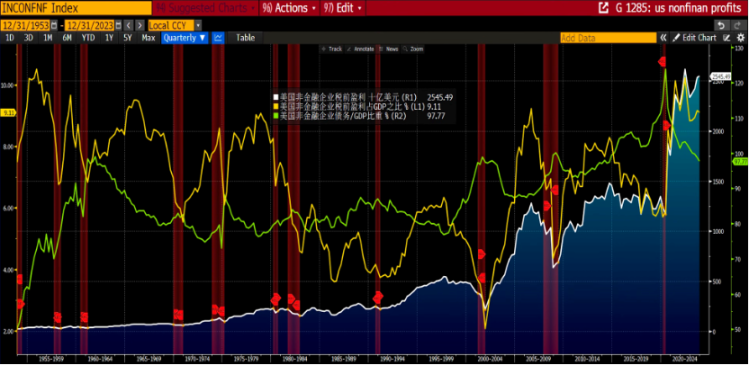Select the 5Y time range

tap(127, 38)
